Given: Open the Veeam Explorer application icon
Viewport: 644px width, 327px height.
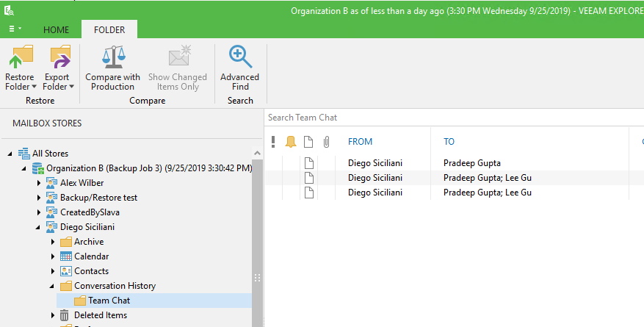Looking at the screenshot, I should click(9, 10).
